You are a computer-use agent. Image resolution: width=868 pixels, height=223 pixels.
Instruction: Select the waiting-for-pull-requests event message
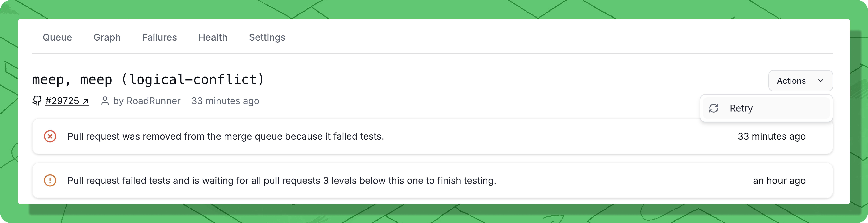(x=282, y=181)
